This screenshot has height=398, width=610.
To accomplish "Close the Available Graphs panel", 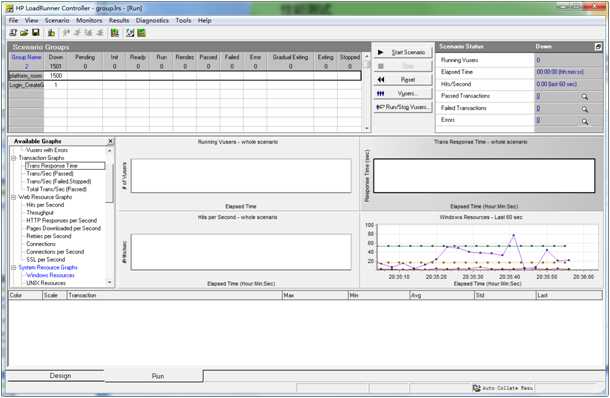I will [110, 141].
